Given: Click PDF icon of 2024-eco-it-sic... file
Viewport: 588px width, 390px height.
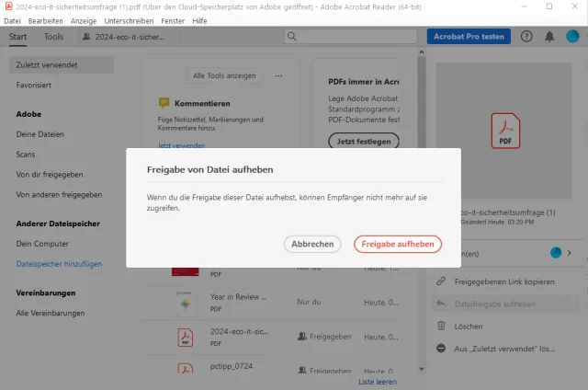Looking at the screenshot, I should click(186, 337).
